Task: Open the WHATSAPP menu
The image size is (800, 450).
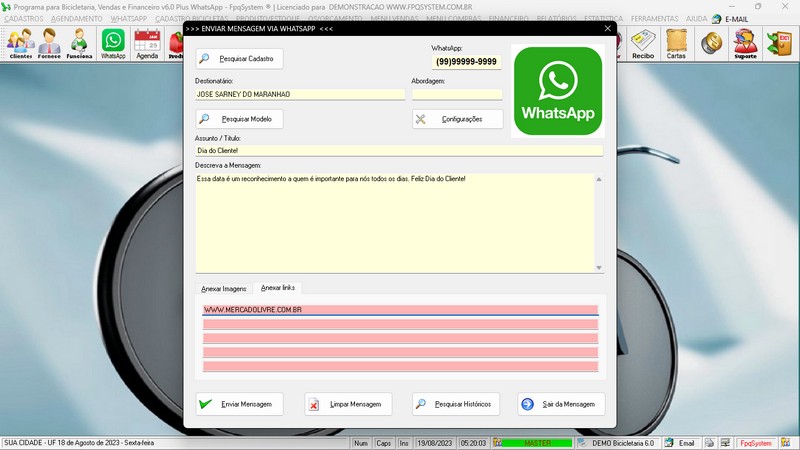Action: pyautogui.click(x=129, y=19)
